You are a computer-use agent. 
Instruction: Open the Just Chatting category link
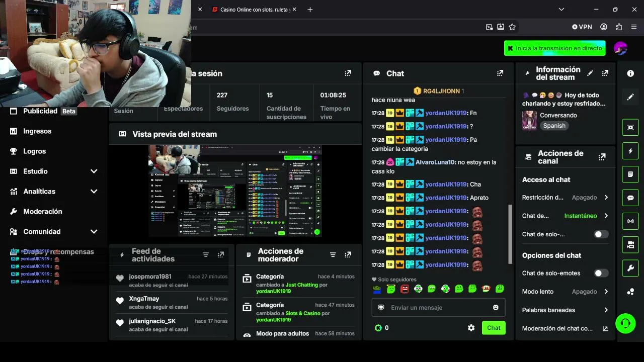pyautogui.click(x=302, y=285)
